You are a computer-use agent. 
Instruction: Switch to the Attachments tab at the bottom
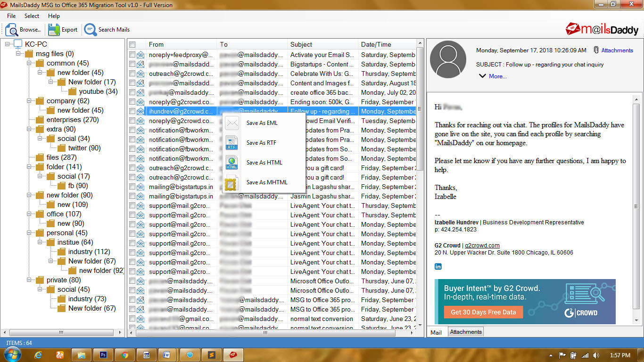point(466,332)
